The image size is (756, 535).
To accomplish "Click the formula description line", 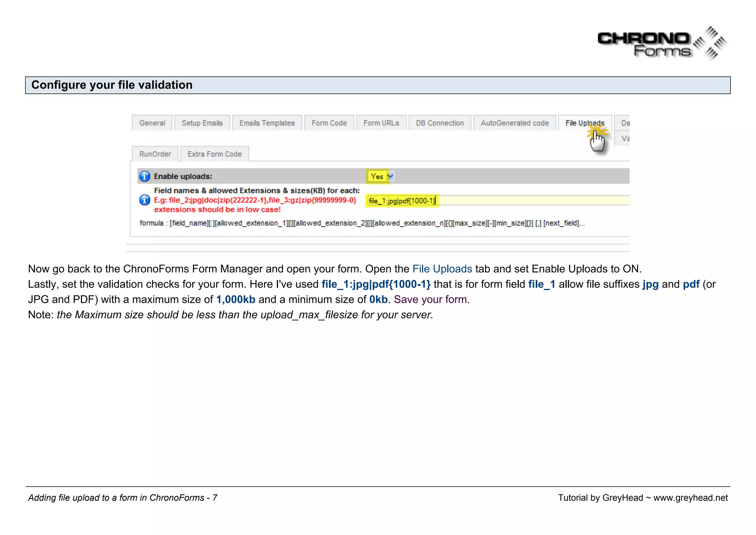I will tap(362, 223).
